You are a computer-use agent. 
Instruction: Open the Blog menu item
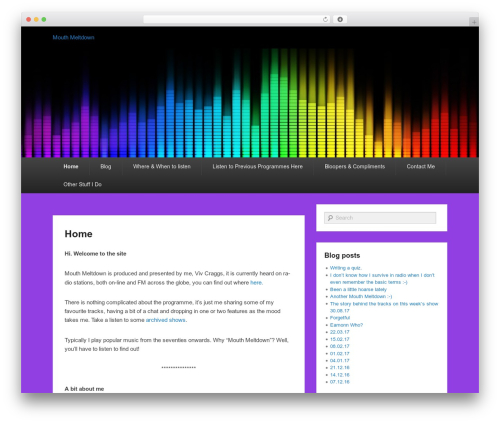click(x=106, y=166)
